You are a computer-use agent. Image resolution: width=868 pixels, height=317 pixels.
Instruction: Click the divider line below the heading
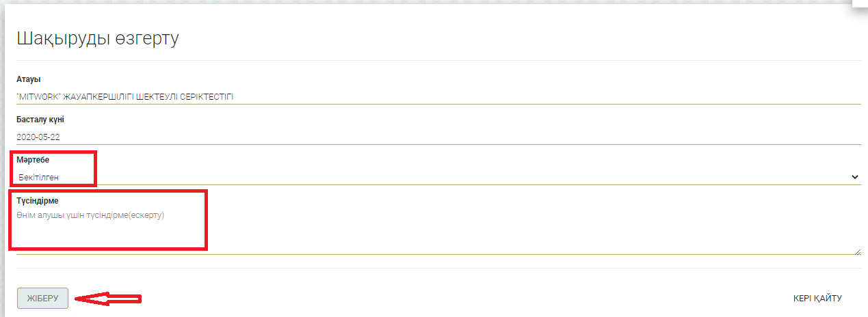tap(438, 61)
